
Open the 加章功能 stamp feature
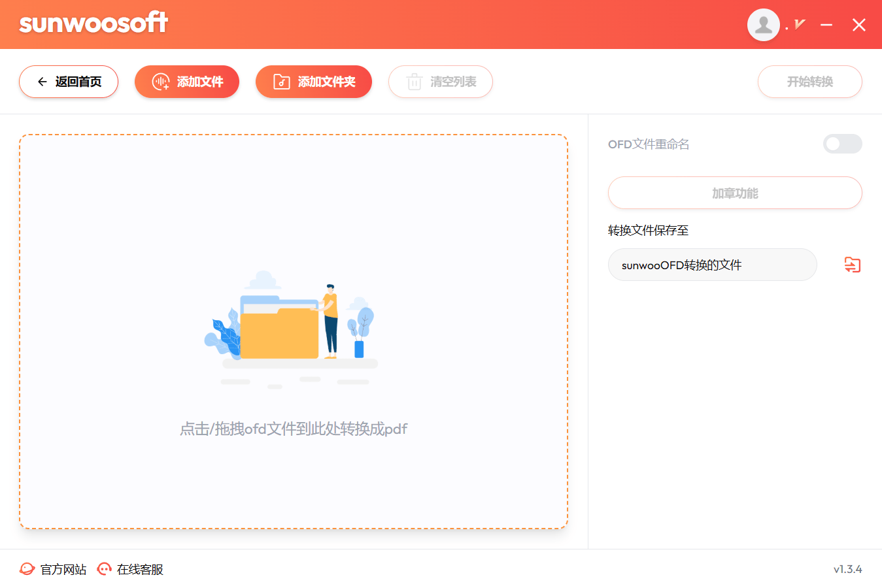[x=735, y=193]
